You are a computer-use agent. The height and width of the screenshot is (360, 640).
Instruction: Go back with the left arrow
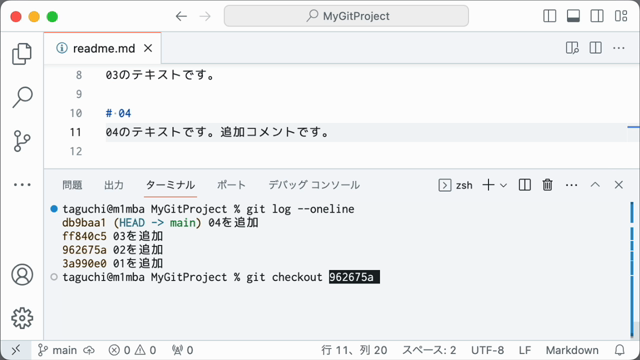click(181, 16)
